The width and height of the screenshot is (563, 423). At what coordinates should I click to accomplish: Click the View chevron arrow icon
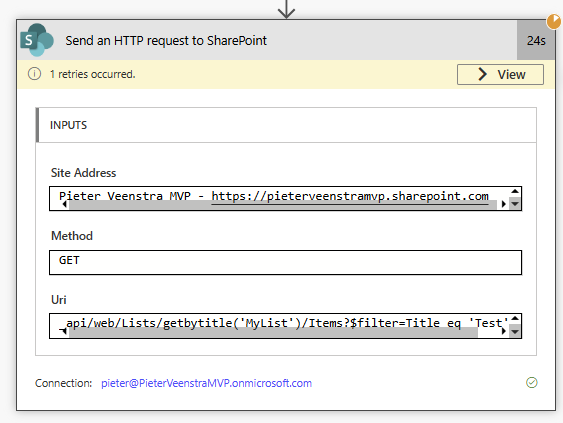click(x=483, y=74)
